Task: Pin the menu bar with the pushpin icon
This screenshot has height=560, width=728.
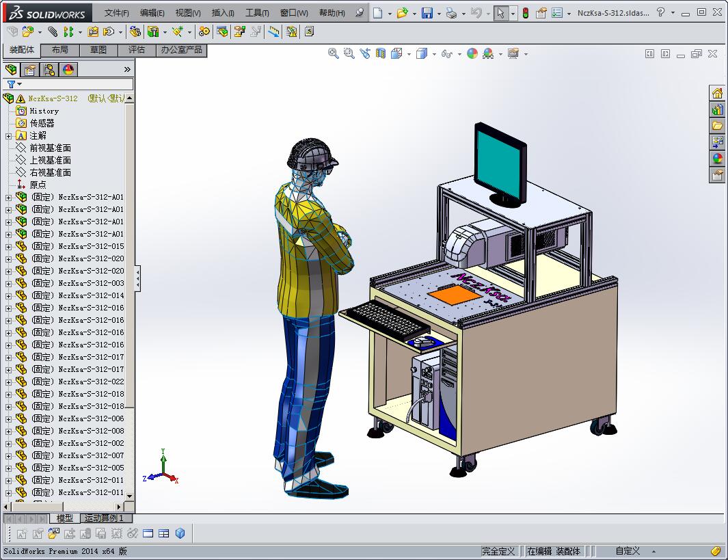Action: [360, 13]
